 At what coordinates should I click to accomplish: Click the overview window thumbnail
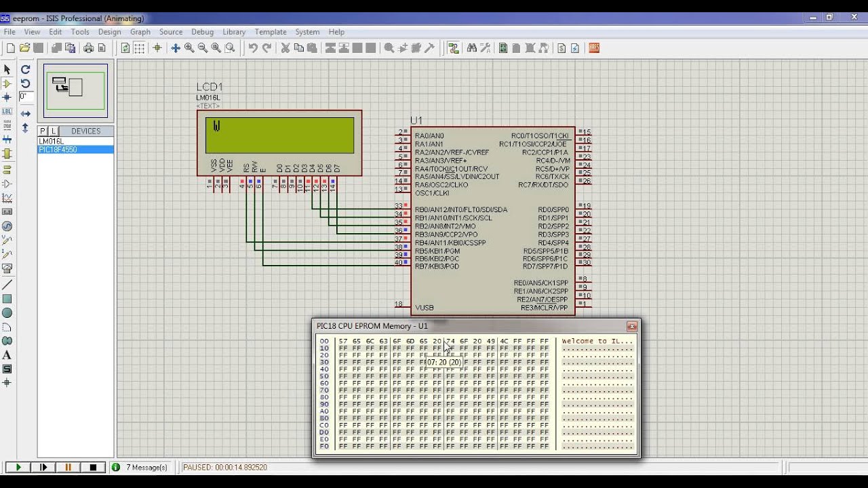75,91
